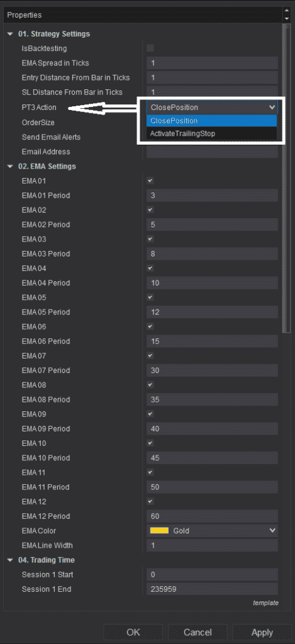Uncheck the EMA 01 checkbox
The width and height of the screenshot is (295, 644).
point(150,180)
